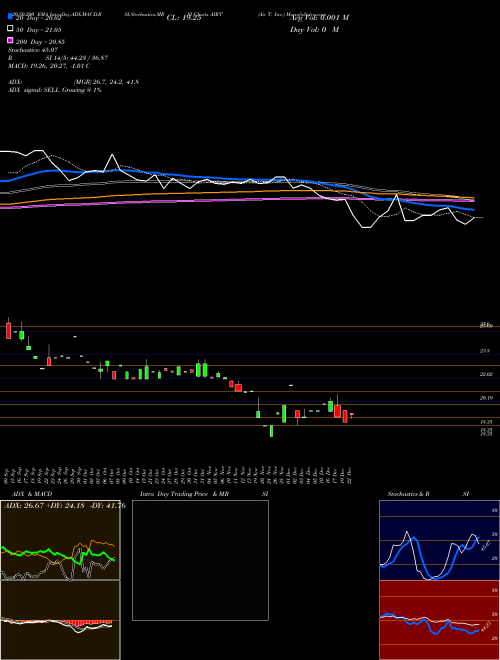The image size is (500, 660).
Task: Click the '(MGR) 26.7, 24.2, 41.8' ADX values
Action: [106, 82]
